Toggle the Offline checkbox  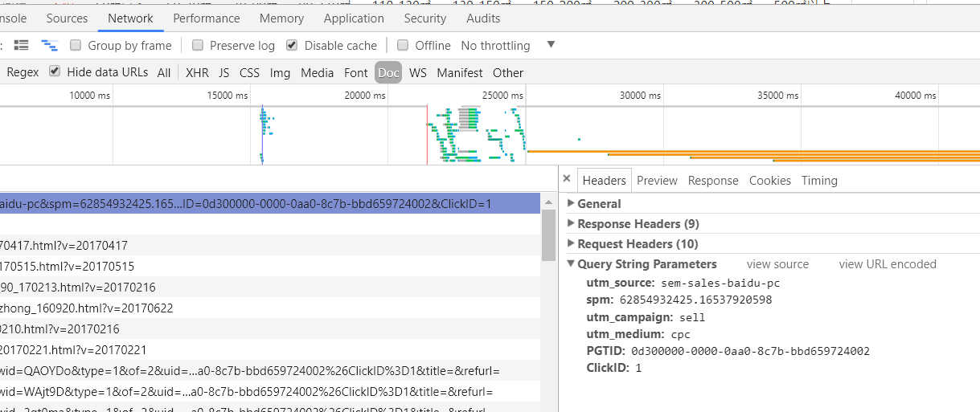coord(403,46)
